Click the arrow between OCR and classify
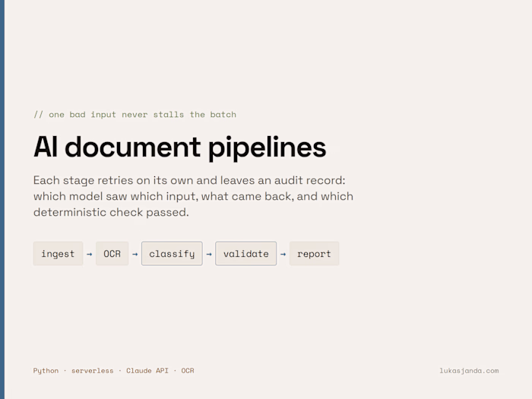 coord(135,254)
